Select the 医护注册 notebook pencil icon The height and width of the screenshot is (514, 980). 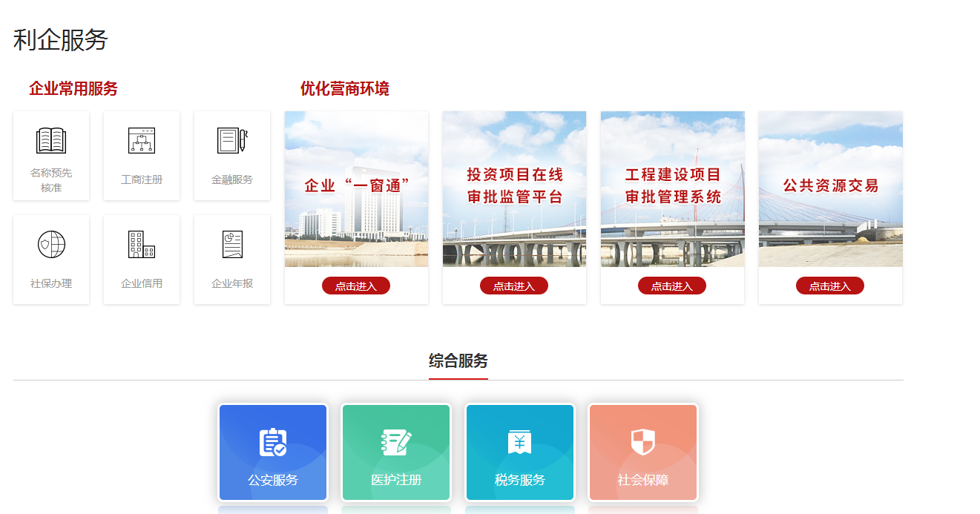pyautogui.click(x=396, y=442)
